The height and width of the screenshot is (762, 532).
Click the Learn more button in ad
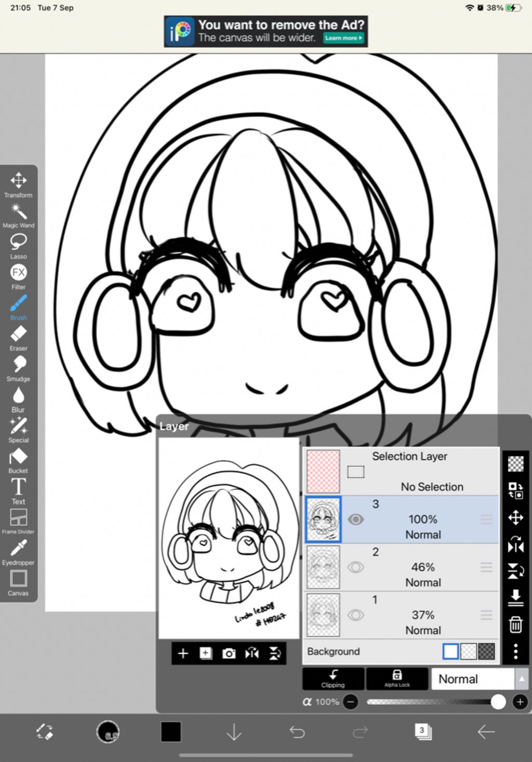pyautogui.click(x=343, y=38)
